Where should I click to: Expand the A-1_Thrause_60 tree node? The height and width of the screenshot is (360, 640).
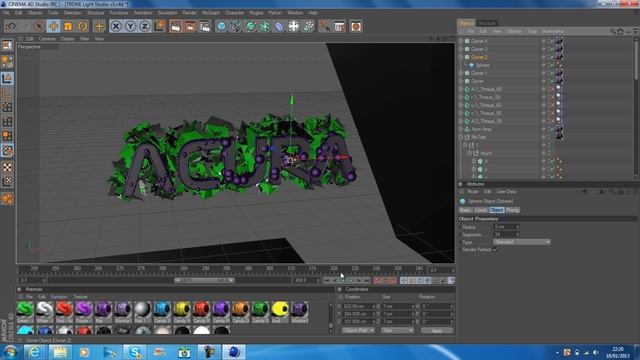pos(461,89)
